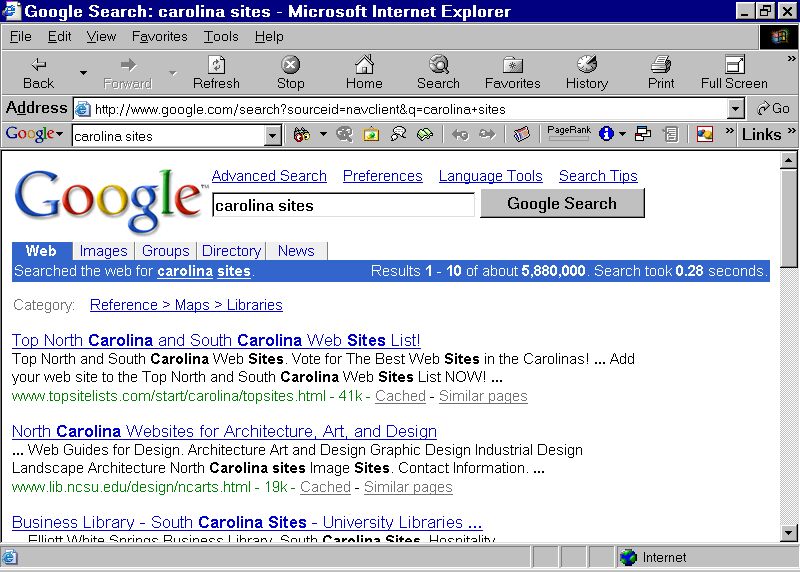The image size is (800, 572).
Task: Open the Forward button history dropdown arrow
Action: tap(173, 73)
